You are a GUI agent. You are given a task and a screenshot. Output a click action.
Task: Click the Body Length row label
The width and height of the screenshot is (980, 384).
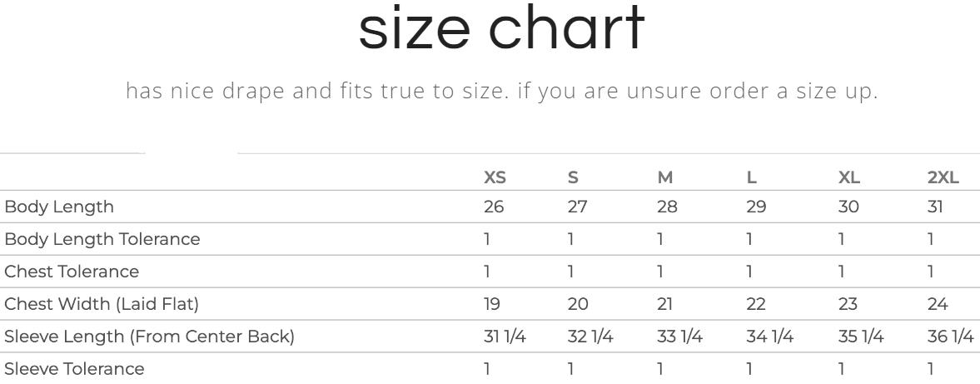pos(59,207)
